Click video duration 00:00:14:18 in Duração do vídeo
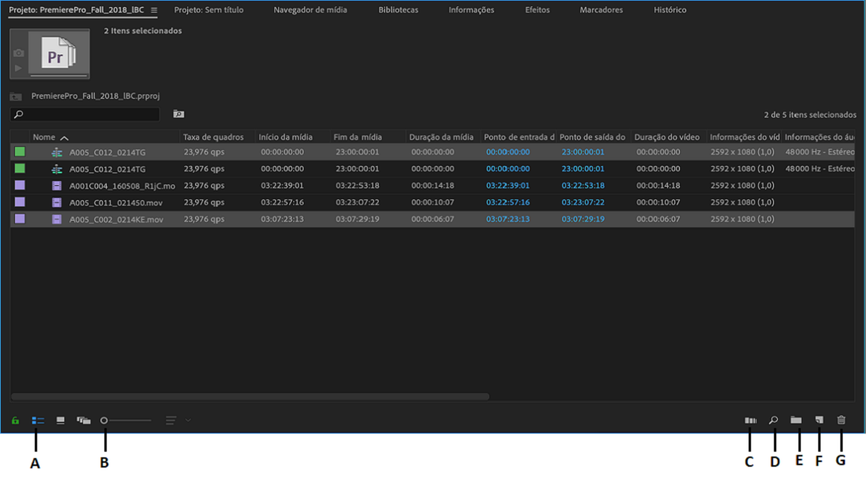 659,186
